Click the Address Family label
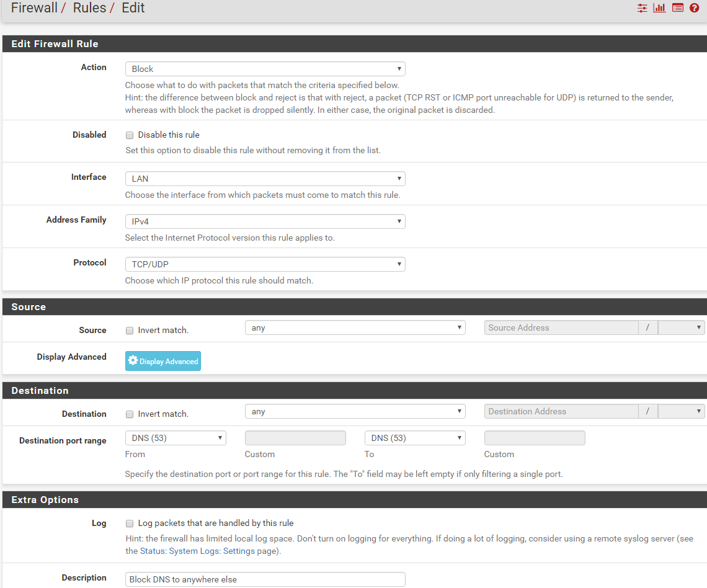 click(x=76, y=220)
